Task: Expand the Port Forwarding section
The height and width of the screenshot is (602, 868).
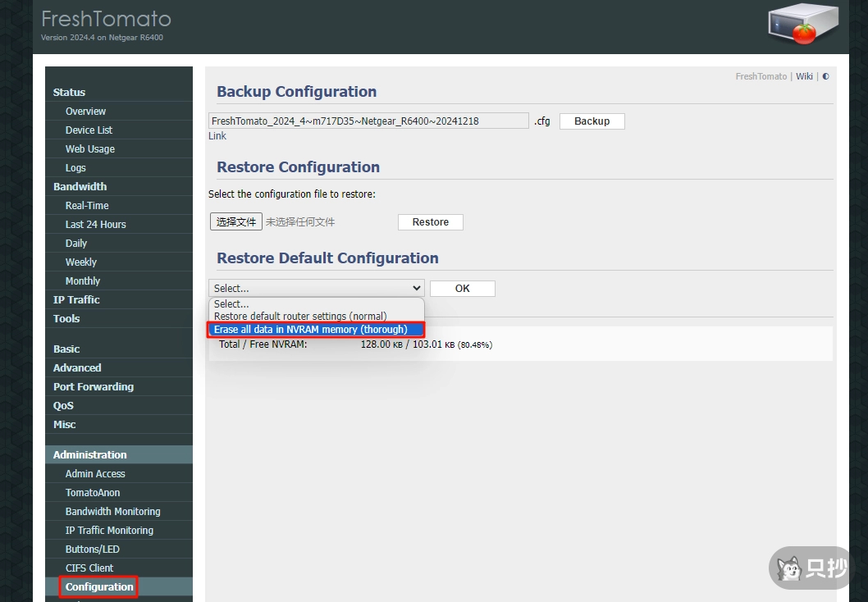Action: click(94, 387)
